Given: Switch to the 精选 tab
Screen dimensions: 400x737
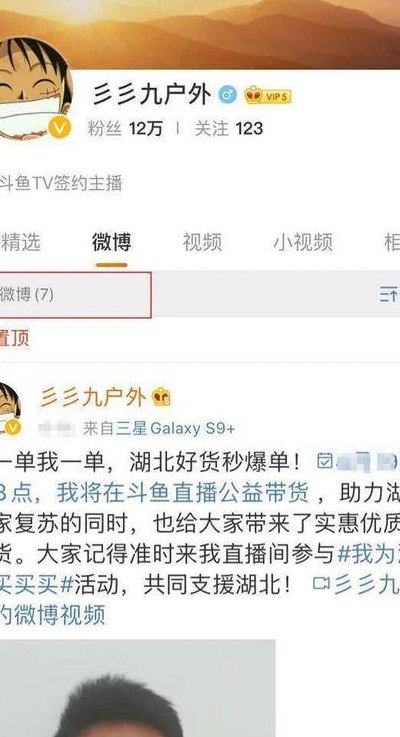Looking at the screenshot, I should point(20,242).
